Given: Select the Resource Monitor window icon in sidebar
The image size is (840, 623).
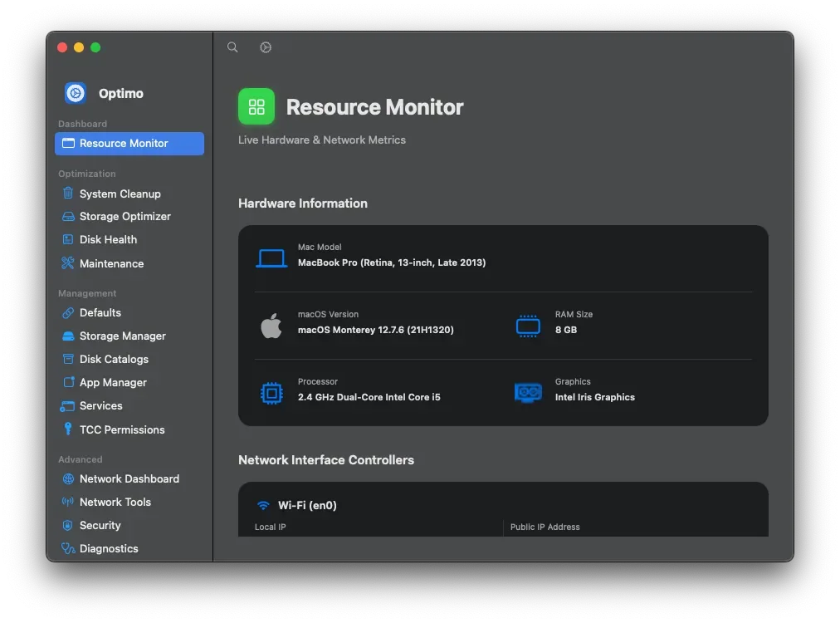Looking at the screenshot, I should (x=68, y=143).
